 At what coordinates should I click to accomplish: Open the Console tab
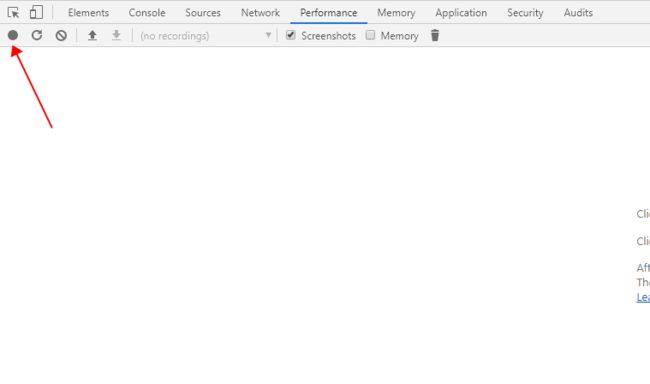[147, 13]
